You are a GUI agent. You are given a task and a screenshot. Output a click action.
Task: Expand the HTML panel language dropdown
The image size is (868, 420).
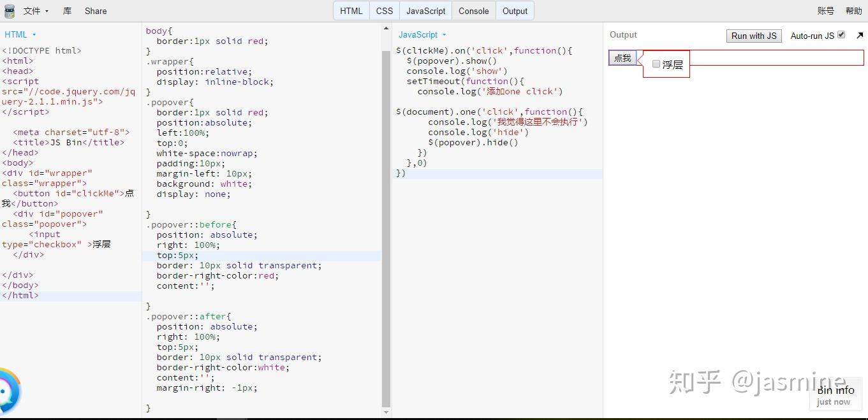click(20, 34)
